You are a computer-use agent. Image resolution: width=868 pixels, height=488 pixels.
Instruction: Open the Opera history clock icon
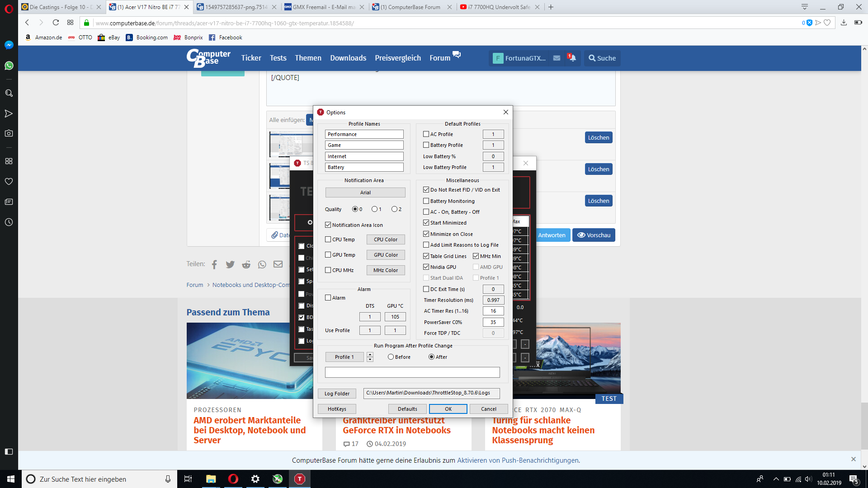pos(9,222)
